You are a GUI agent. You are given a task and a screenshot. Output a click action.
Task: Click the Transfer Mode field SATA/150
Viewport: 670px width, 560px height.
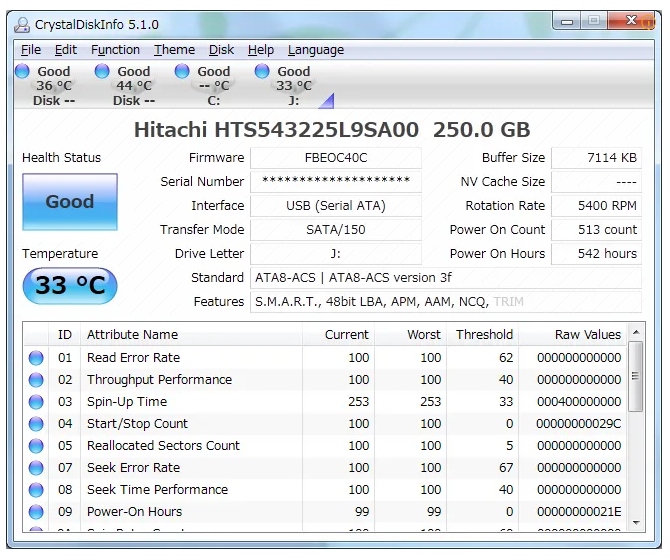pyautogui.click(x=336, y=230)
